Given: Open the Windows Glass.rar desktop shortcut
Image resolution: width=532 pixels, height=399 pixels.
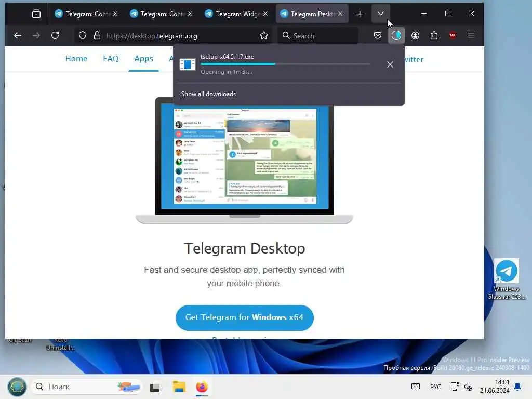Looking at the screenshot, I should (506, 279).
